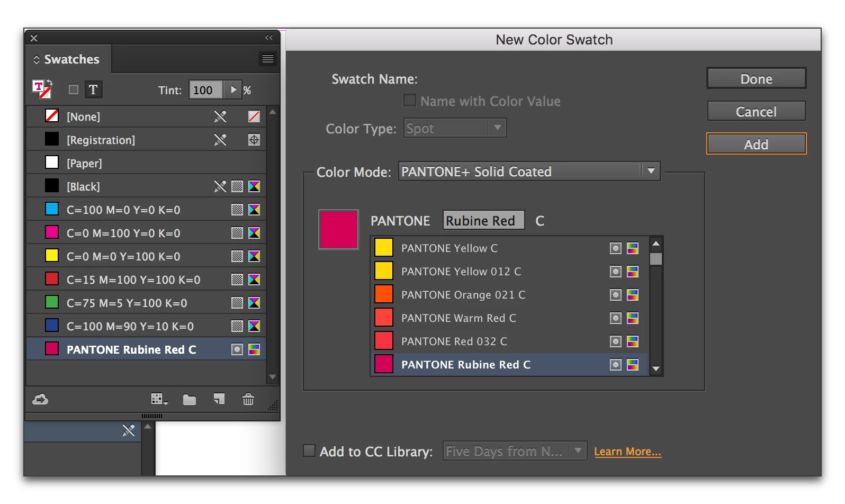Viewport: 845px width, 504px height.
Task: Click Delete Swatch trash icon
Action: pyautogui.click(x=248, y=399)
